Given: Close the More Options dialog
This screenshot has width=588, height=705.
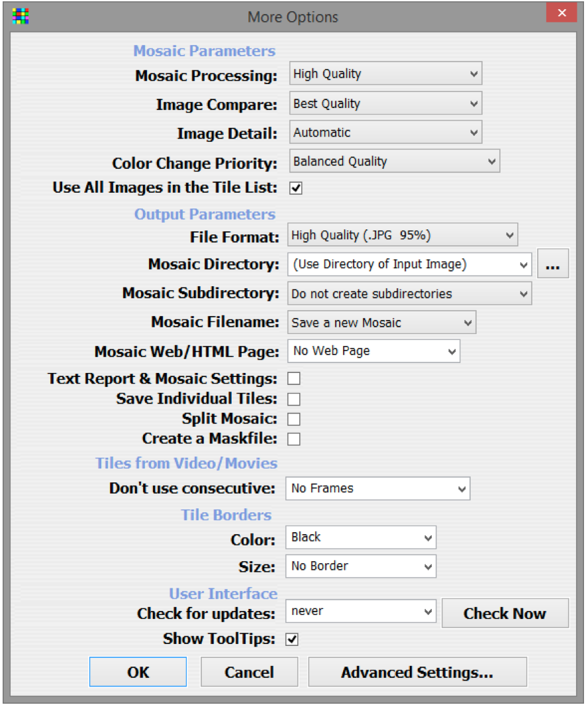Looking at the screenshot, I should [562, 13].
